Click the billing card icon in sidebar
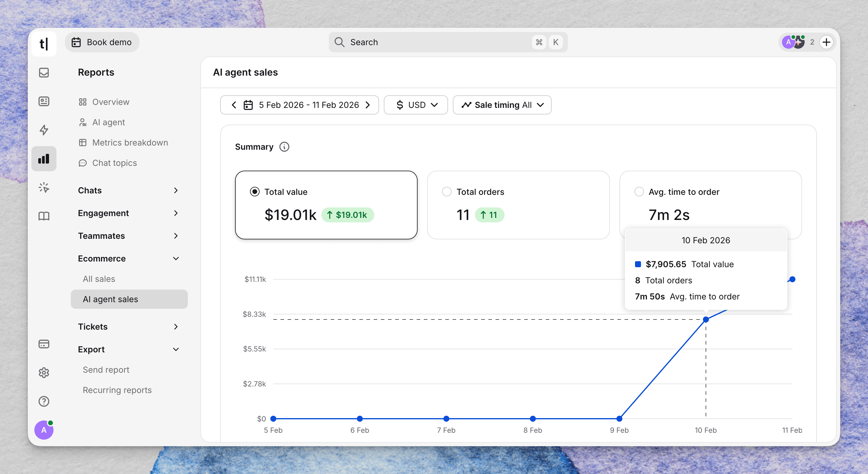This screenshot has height=474, width=868. pyautogui.click(x=44, y=344)
